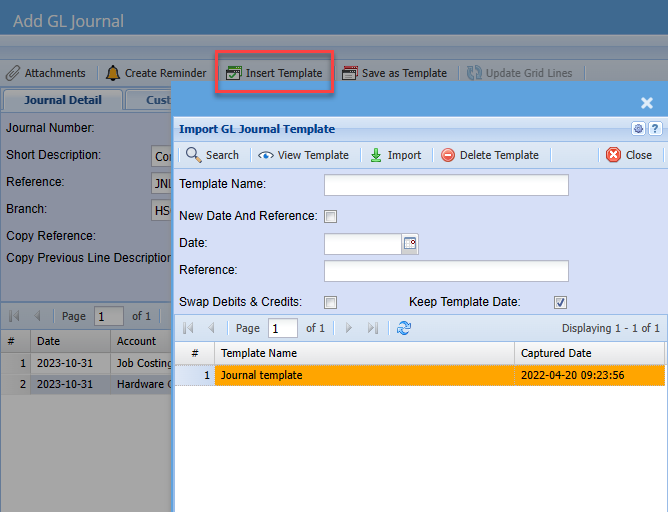Viewport: 668px width, 512px height.
Task: Click first page icon in journal grid
Action: (x=14, y=316)
